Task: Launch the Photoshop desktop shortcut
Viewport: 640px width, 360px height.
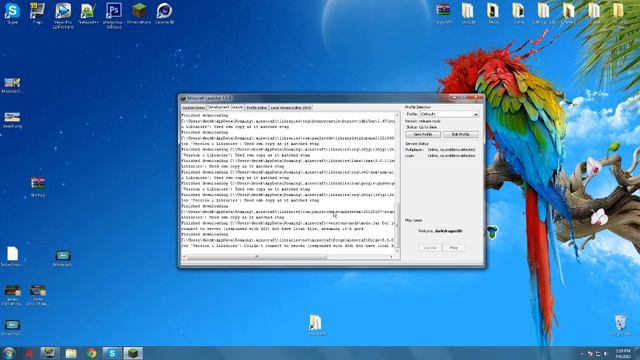Action: click(113, 15)
